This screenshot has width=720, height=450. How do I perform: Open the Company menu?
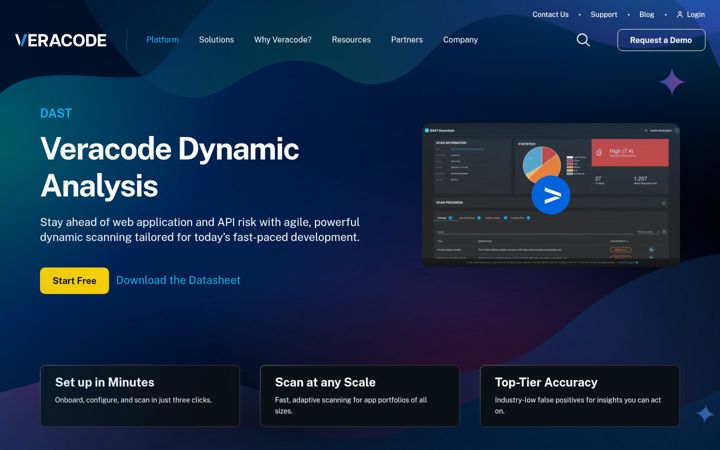coord(460,40)
